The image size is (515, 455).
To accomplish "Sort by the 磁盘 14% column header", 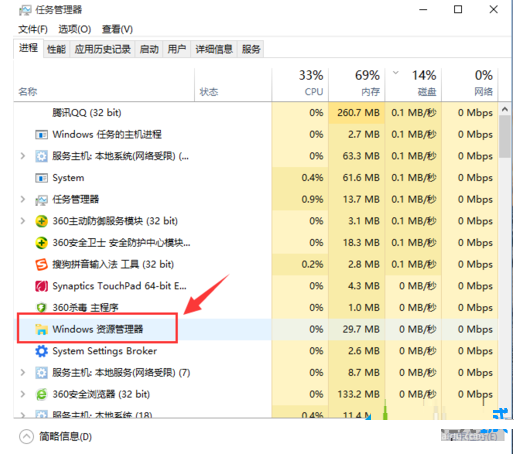I will [x=413, y=85].
